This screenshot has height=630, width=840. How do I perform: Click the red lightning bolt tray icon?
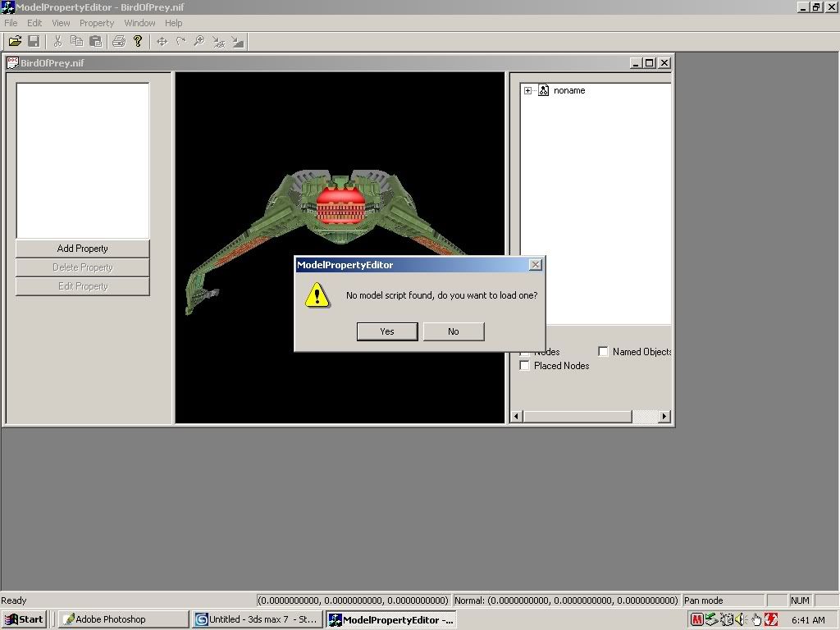pyautogui.click(x=771, y=620)
